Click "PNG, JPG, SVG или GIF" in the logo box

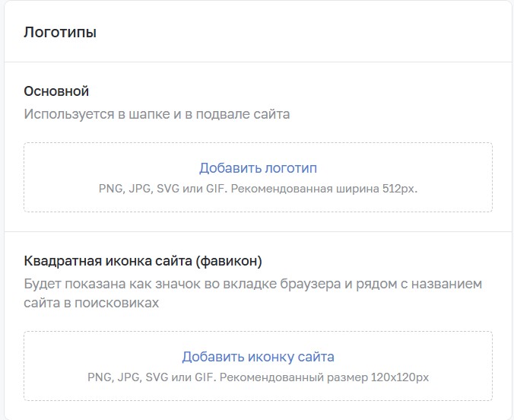pyautogui.click(x=163, y=189)
